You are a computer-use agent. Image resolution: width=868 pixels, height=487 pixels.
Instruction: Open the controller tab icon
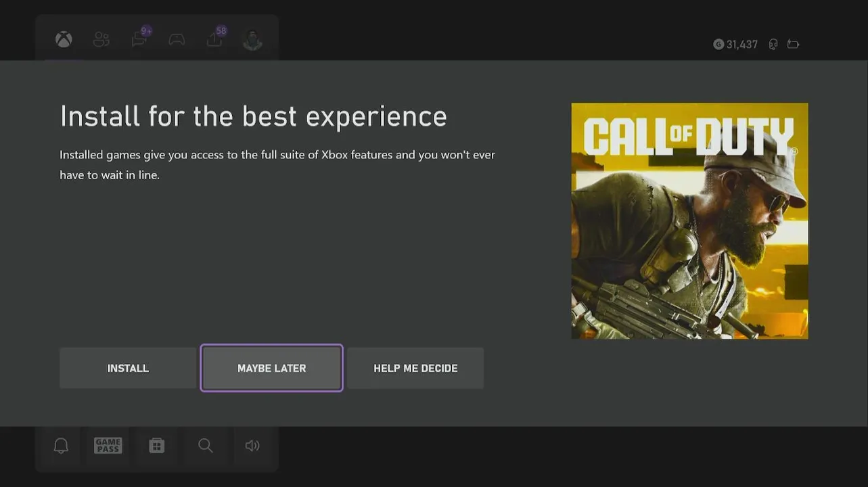177,39
